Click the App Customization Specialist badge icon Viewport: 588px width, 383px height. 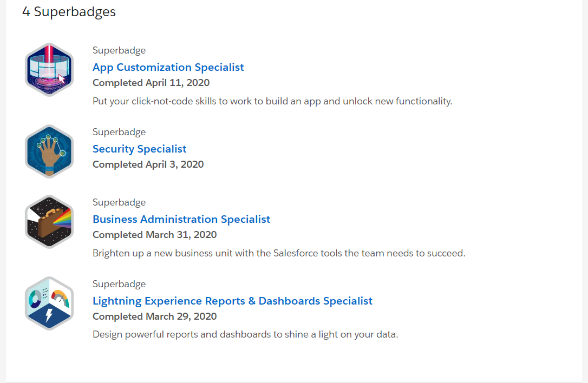pyautogui.click(x=49, y=70)
